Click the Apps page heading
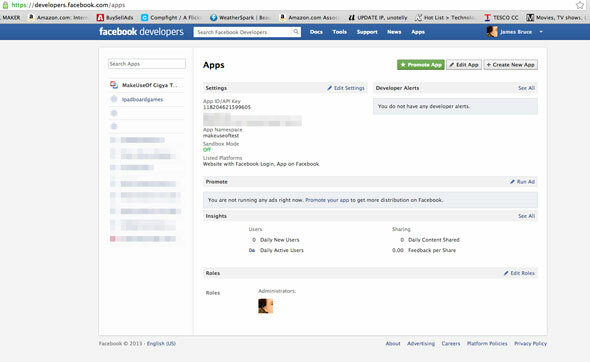 coord(213,65)
